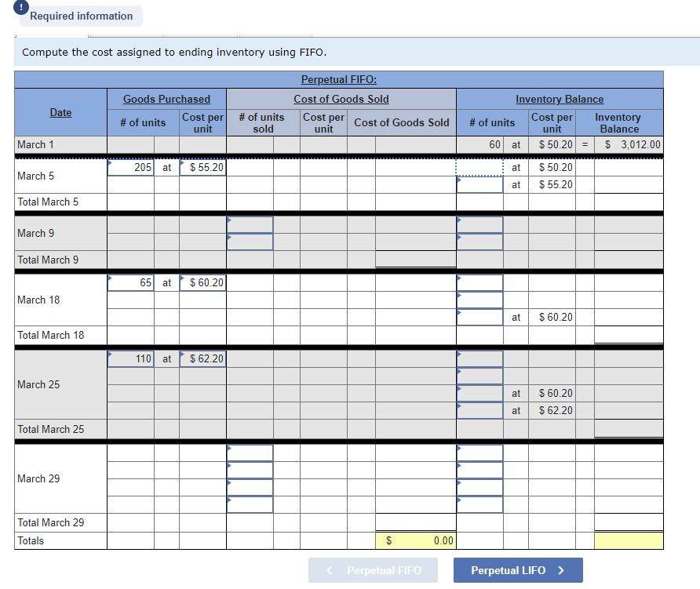The width and height of the screenshot is (700, 589).
Task: Click the triangle marker on the 110 units cell
Action: click(x=110, y=353)
